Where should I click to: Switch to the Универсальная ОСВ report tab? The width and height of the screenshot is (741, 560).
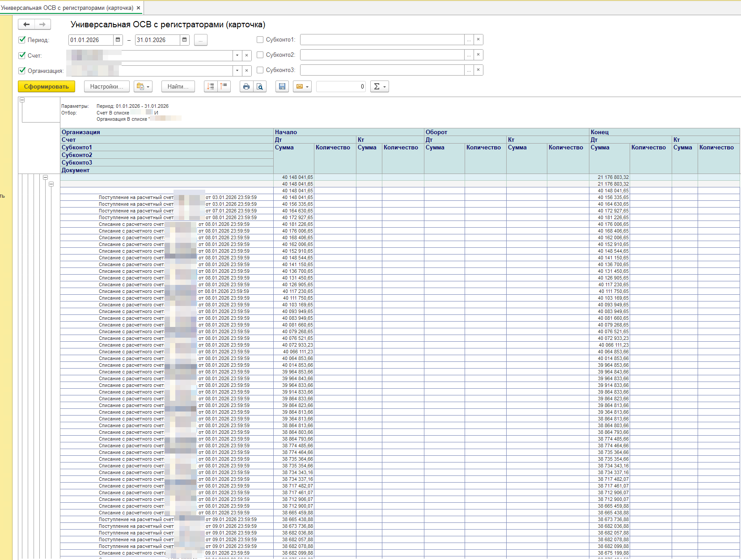[67, 8]
